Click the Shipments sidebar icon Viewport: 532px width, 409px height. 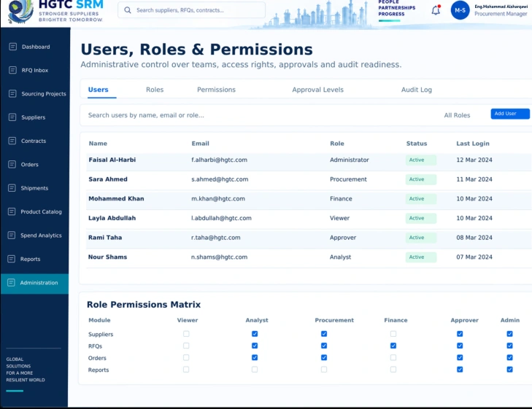tap(12, 187)
